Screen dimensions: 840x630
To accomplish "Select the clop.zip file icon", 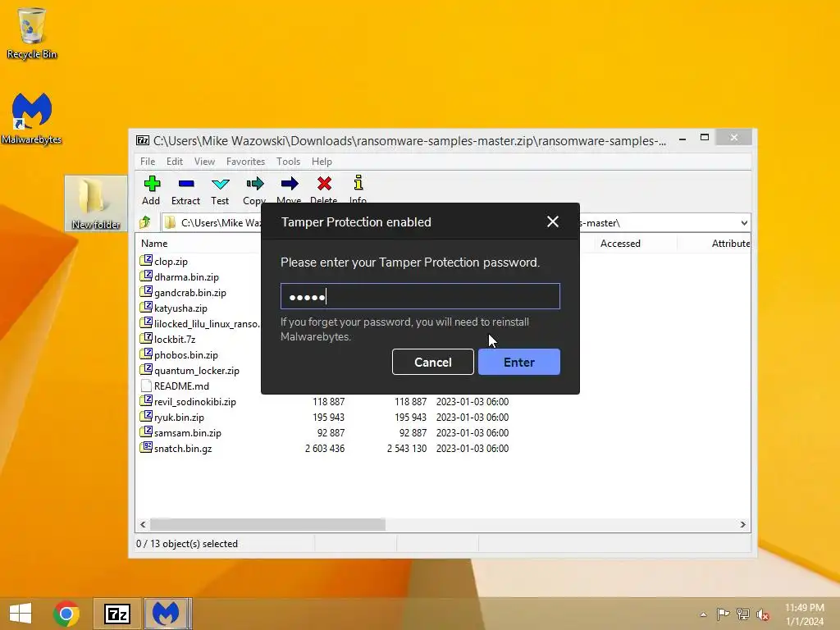I will coord(146,260).
